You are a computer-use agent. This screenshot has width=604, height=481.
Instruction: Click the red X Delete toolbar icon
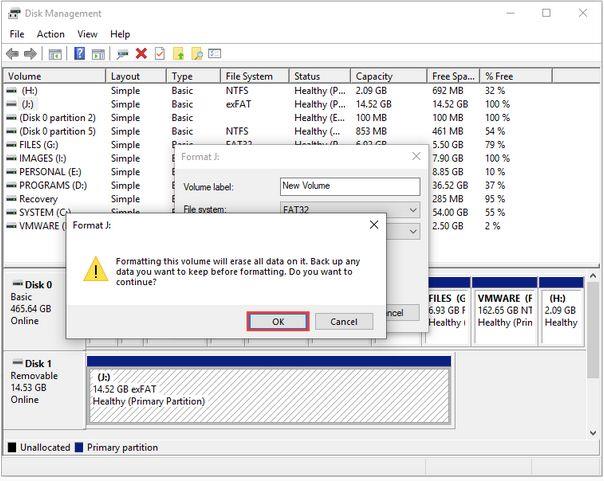(x=141, y=54)
